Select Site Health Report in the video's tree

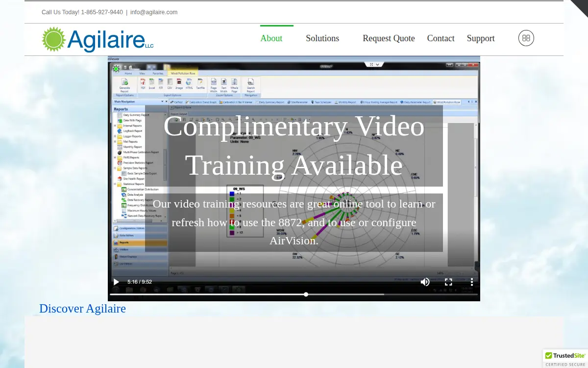pos(130,179)
